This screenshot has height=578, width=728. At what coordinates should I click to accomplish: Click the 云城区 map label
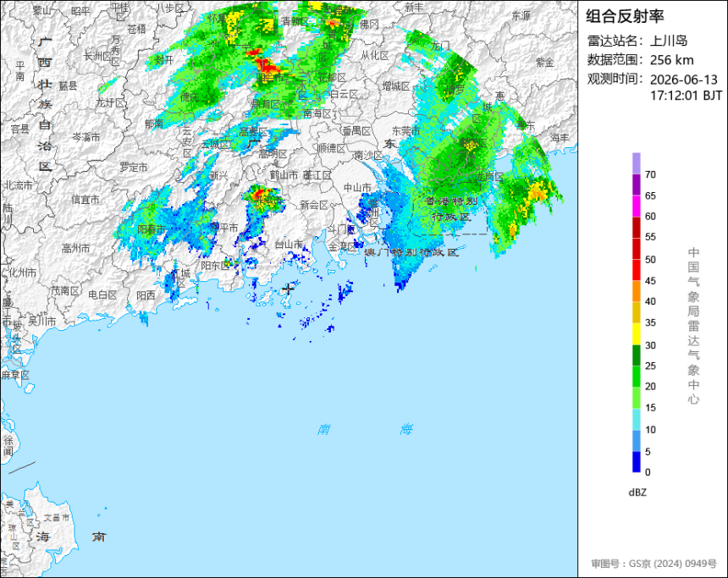215,145
